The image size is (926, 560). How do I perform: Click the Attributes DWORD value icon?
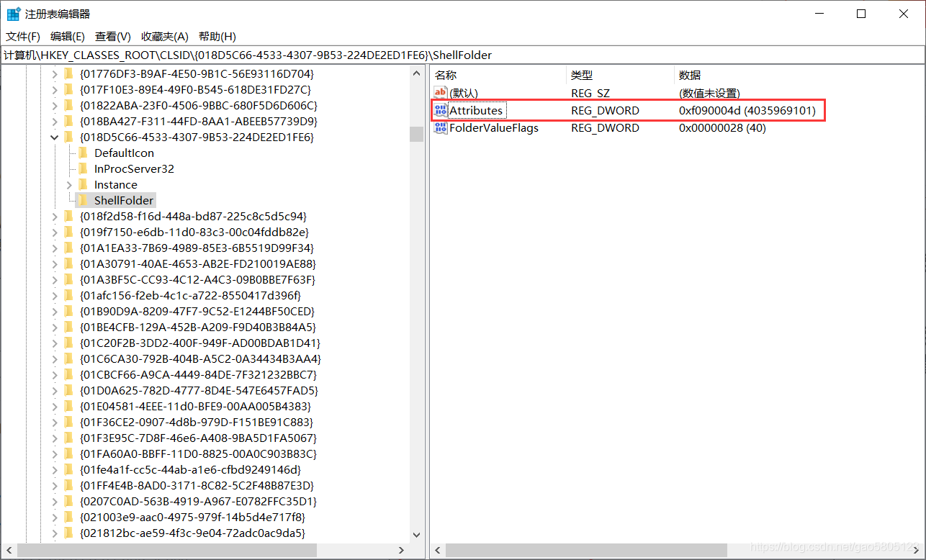[x=441, y=110]
